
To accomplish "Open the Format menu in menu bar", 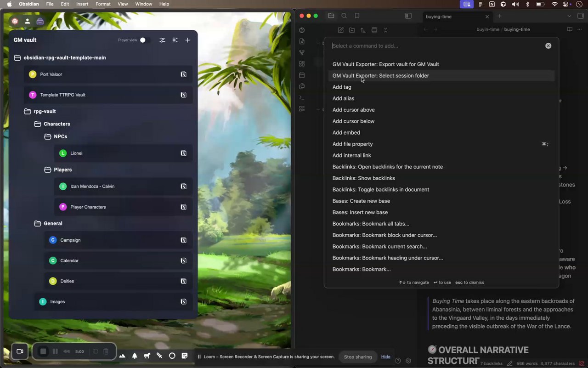I will click(x=103, y=4).
